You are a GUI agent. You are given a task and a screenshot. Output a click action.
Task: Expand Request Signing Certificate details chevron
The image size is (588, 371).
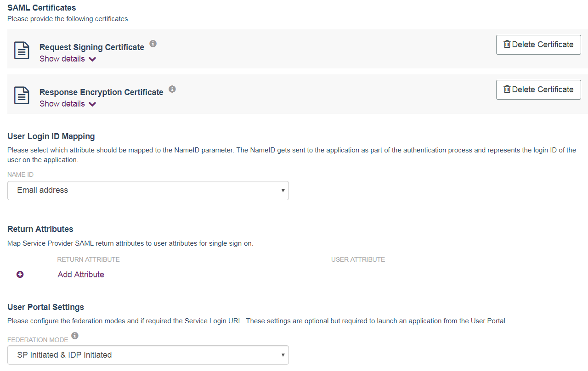coord(92,59)
